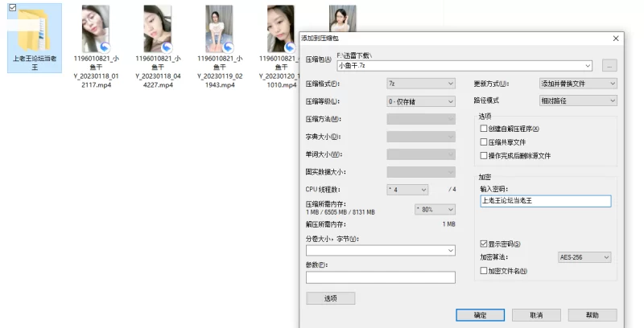Open the 更新方式 dropdown

click(x=577, y=84)
